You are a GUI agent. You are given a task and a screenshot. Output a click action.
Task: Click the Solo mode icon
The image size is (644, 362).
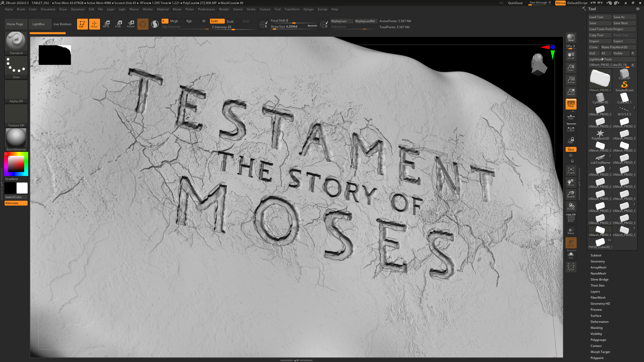pos(571,255)
